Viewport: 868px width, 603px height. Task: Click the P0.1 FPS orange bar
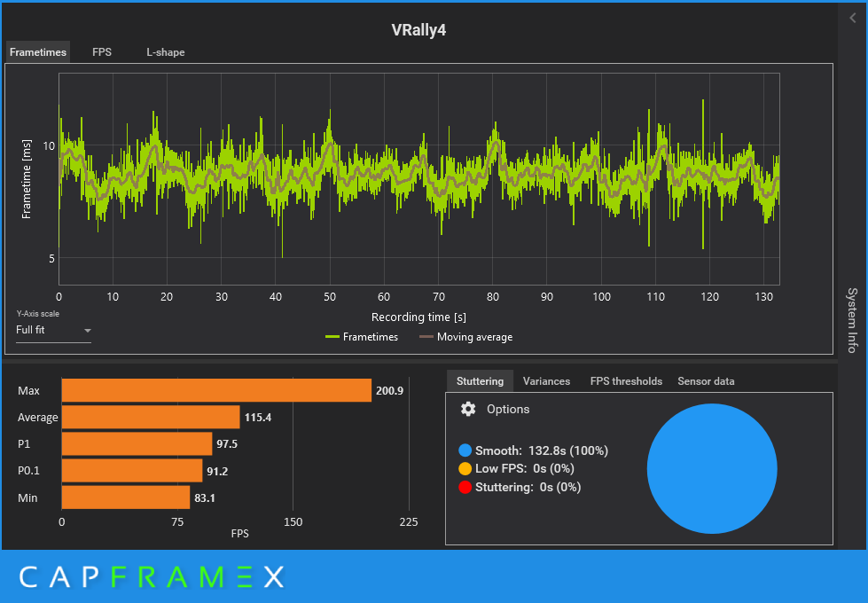click(x=132, y=471)
